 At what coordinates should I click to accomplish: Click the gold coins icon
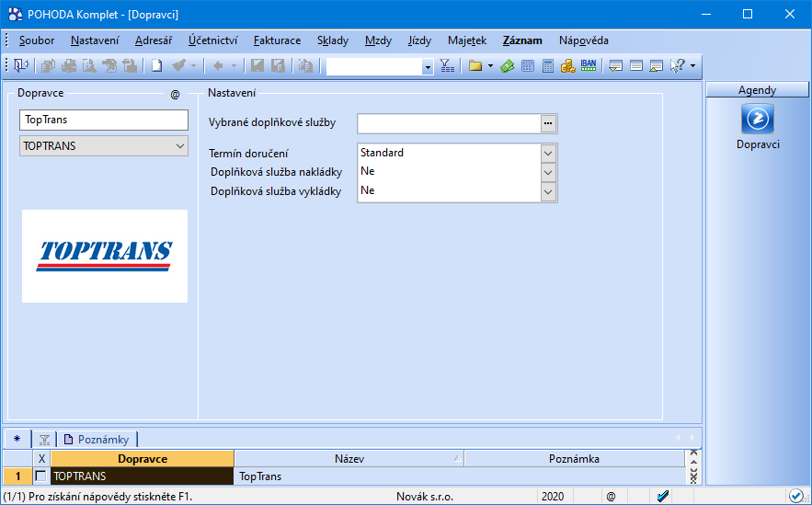[x=568, y=66]
